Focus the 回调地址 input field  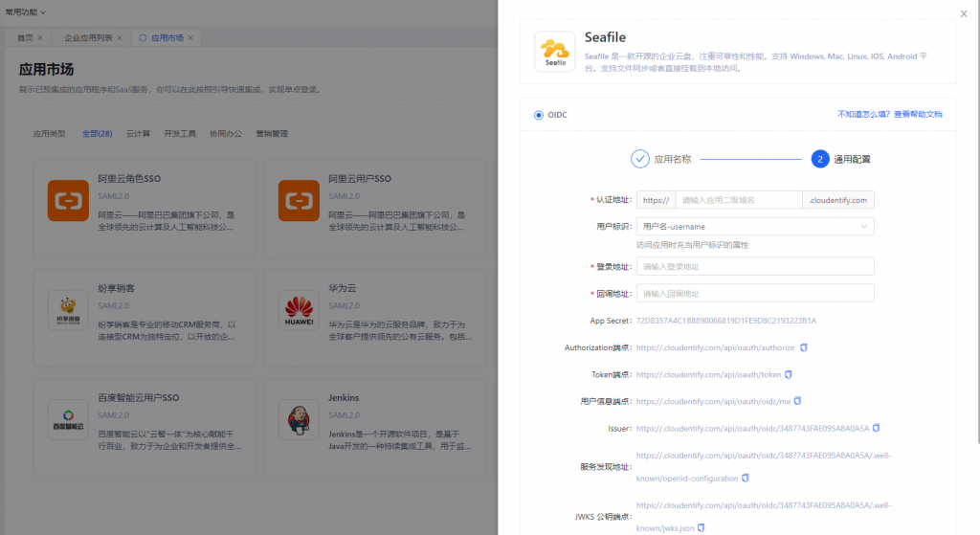(755, 293)
